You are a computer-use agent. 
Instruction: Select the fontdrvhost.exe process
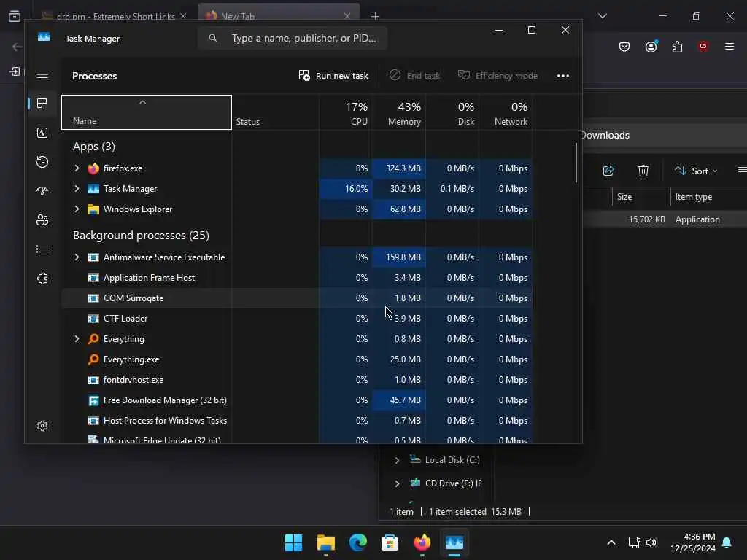coord(297,380)
